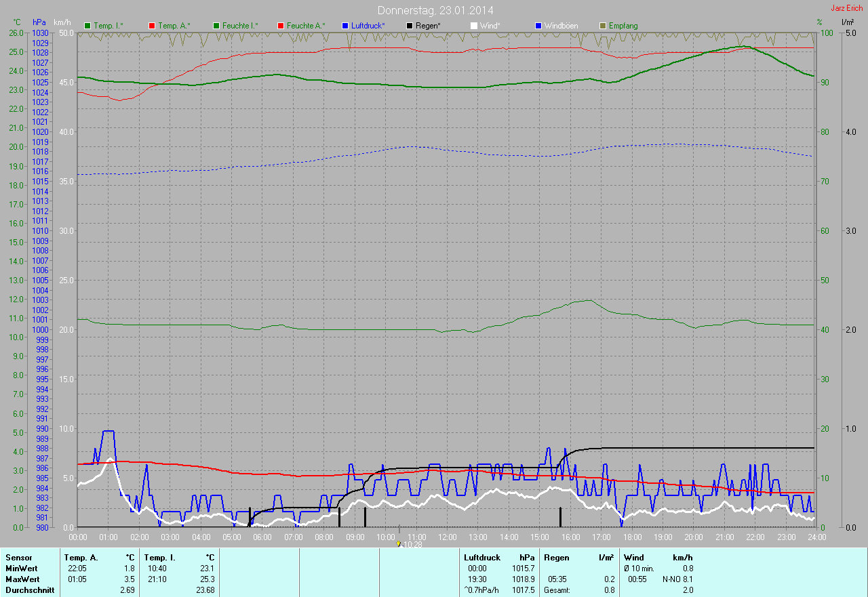
Task: Click the Luftdruck column header in table
Action: coord(482,558)
